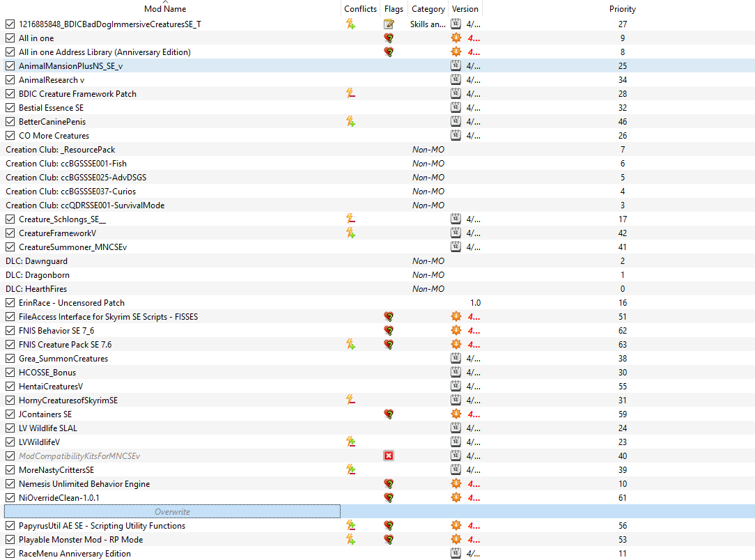
Task: Click conflict icon for FNIS Creature Pack SE 7.6
Action: tap(350, 345)
